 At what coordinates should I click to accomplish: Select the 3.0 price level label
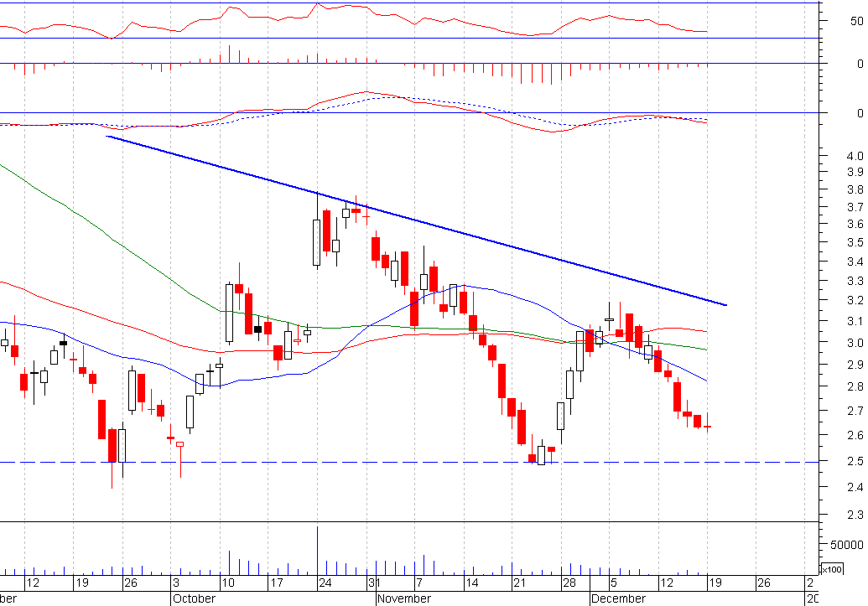(x=855, y=343)
